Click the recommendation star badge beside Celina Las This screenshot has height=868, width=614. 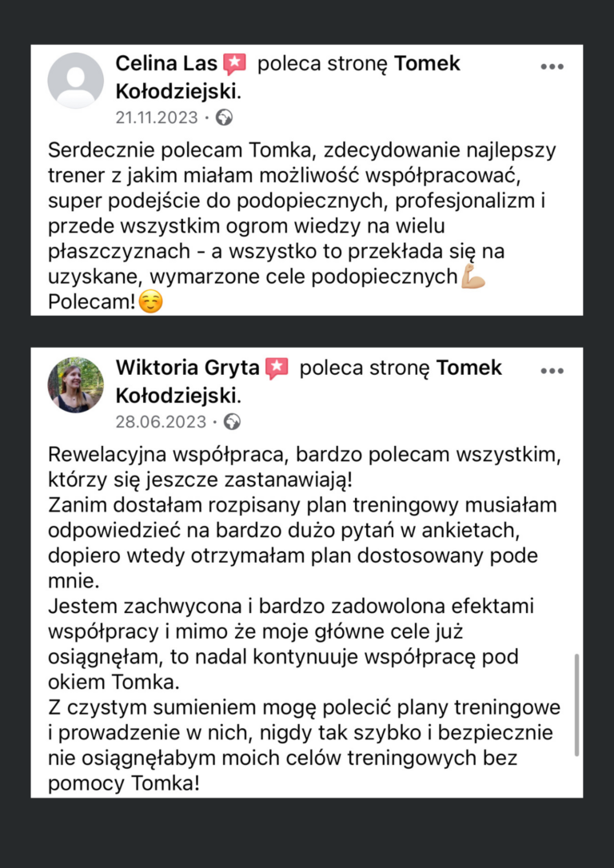click(x=234, y=64)
